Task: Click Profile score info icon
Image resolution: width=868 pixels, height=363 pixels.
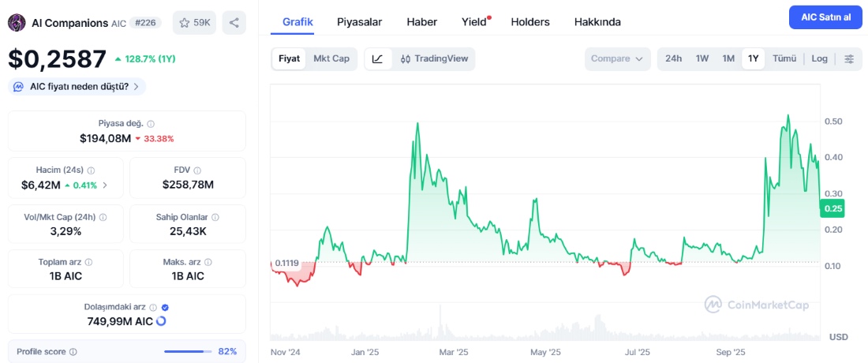Action: (73, 352)
